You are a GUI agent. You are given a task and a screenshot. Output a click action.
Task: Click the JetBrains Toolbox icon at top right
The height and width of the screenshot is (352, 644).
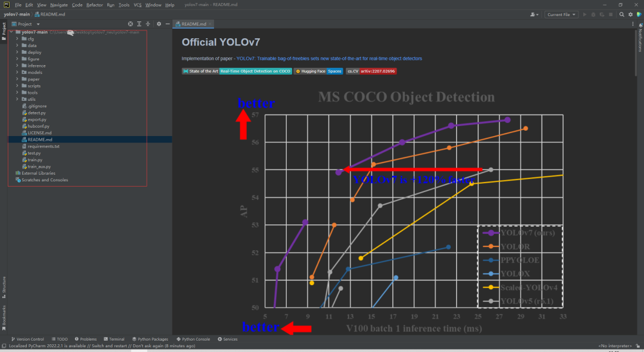[x=639, y=14]
